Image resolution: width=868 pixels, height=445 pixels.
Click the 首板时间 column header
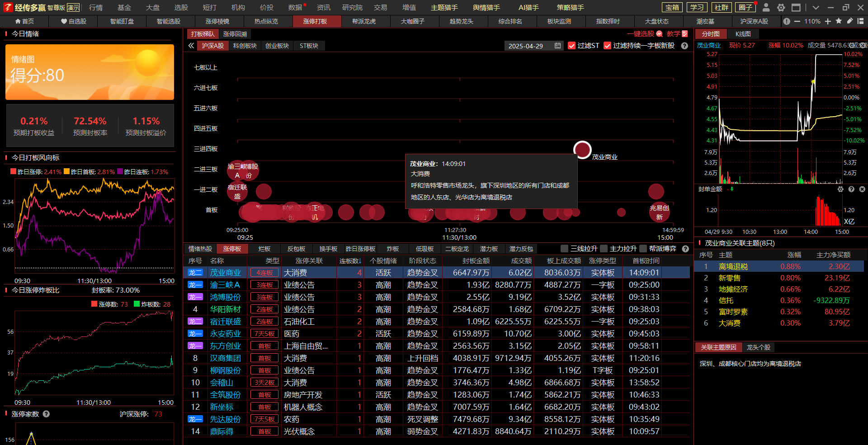[x=646, y=261]
